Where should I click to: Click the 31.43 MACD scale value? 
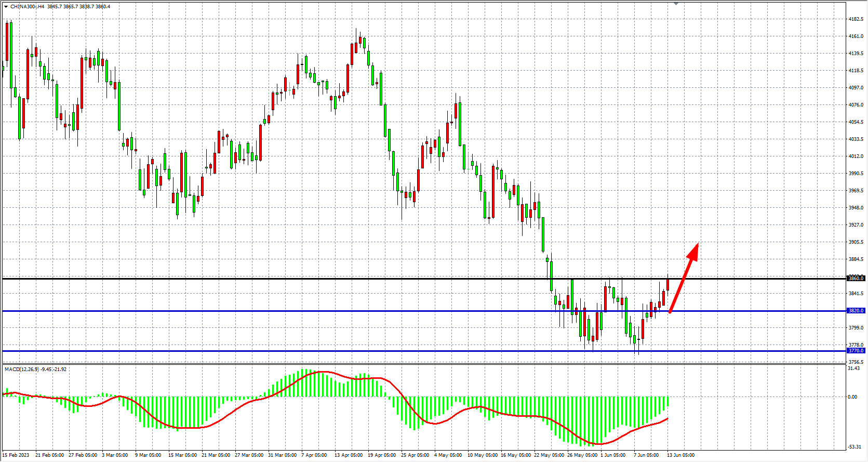click(853, 368)
